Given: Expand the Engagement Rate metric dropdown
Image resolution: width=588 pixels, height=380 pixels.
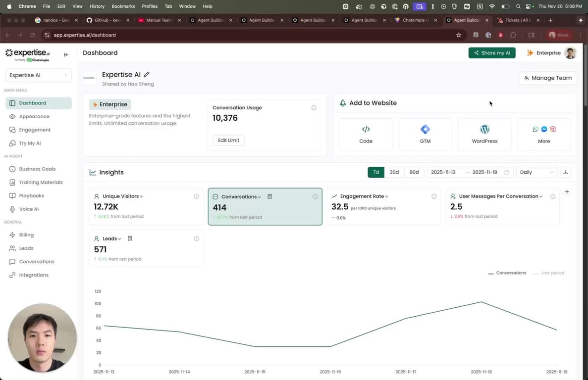Looking at the screenshot, I should point(386,196).
